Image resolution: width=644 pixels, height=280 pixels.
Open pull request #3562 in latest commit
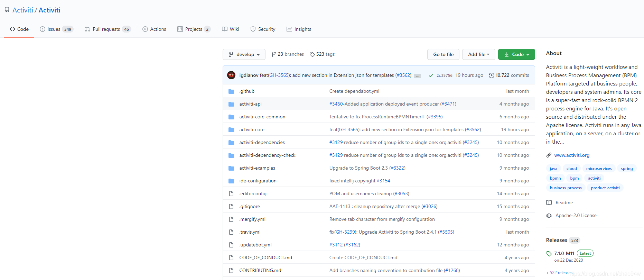403,75
